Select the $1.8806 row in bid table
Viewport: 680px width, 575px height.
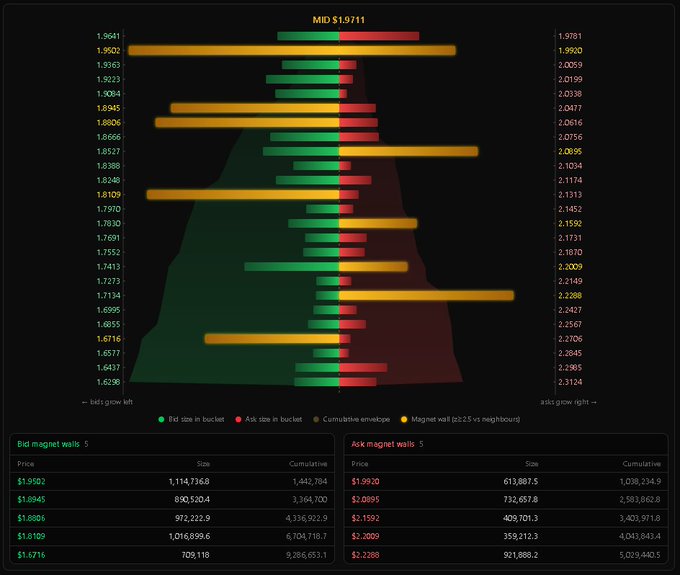tap(172, 518)
